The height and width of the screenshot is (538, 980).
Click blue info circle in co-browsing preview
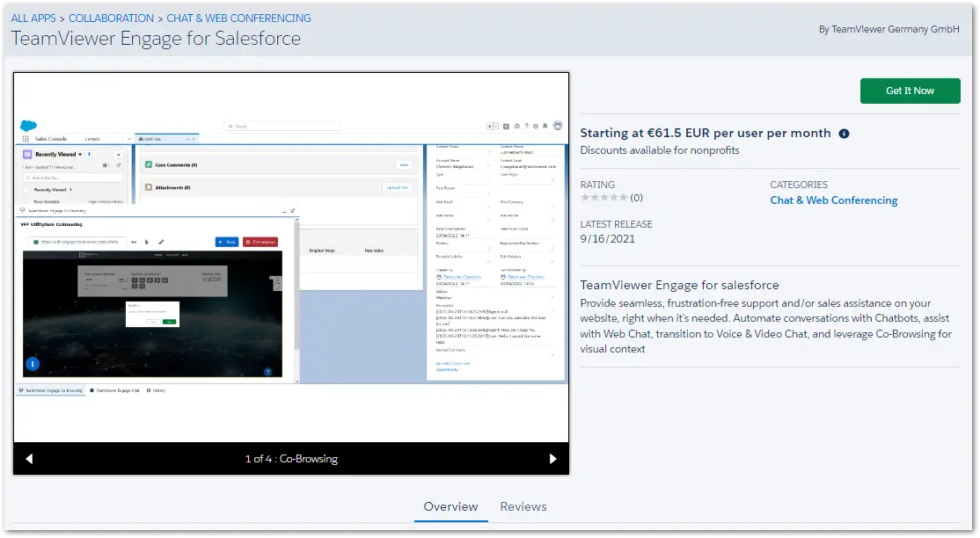coord(33,364)
